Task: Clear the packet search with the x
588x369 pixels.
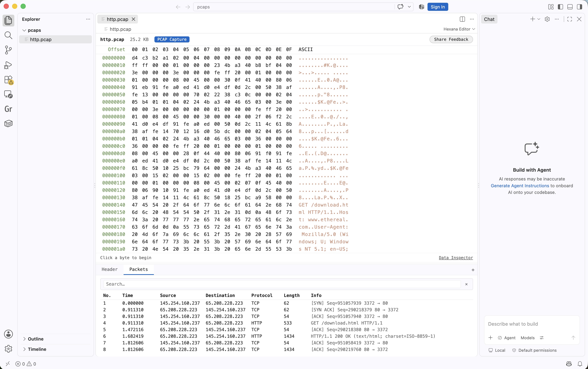Action: (466, 284)
